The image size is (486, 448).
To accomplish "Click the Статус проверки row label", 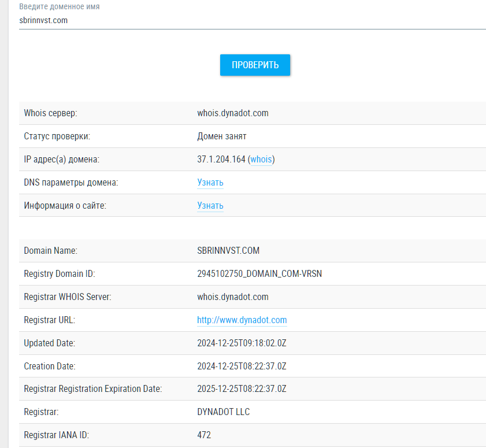I will pyautogui.click(x=57, y=136).
